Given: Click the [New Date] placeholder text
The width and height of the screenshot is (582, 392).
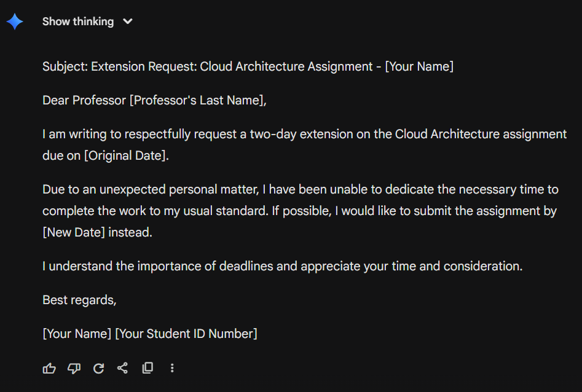Looking at the screenshot, I should click(74, 233).
